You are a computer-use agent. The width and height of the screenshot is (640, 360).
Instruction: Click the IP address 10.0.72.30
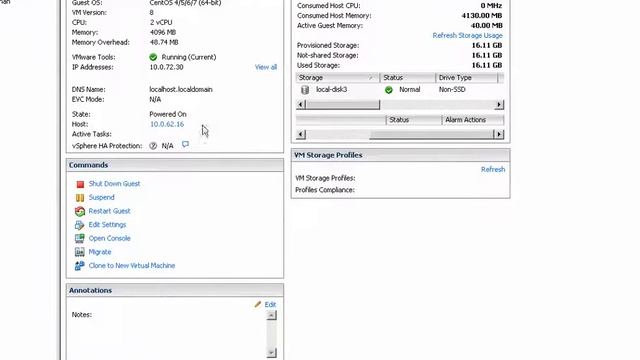[166, 67]
